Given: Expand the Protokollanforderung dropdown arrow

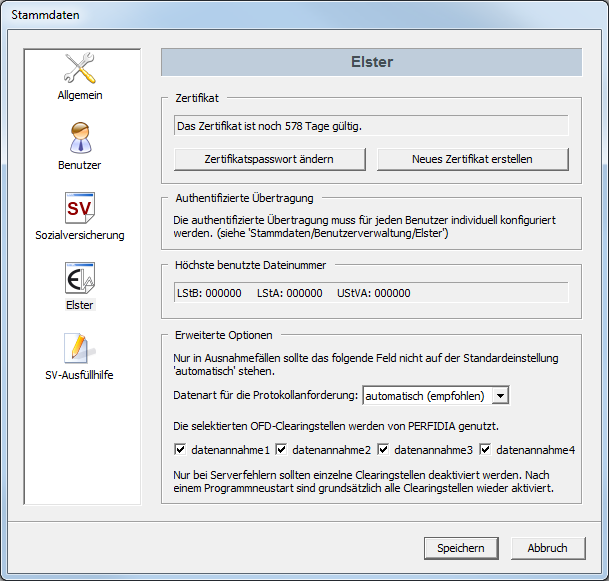Looking at the screenshot, I should pyautogui.click(x=500, y=396).
